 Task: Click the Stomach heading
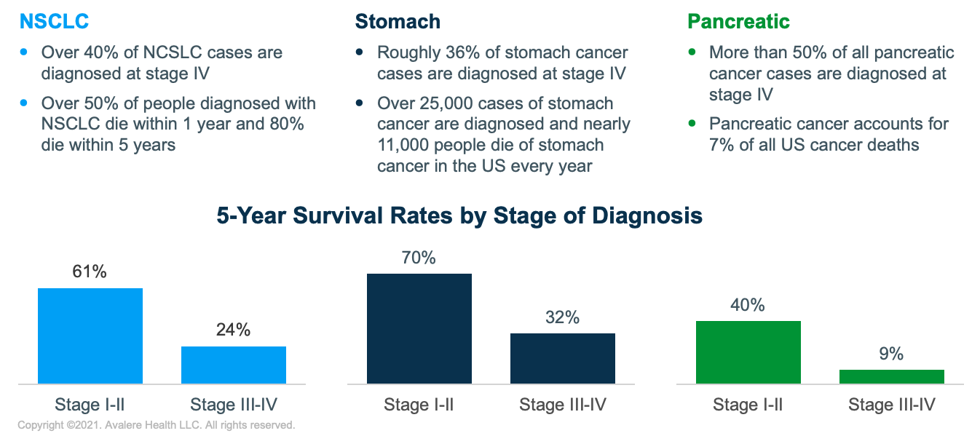[x=398, y=21]
